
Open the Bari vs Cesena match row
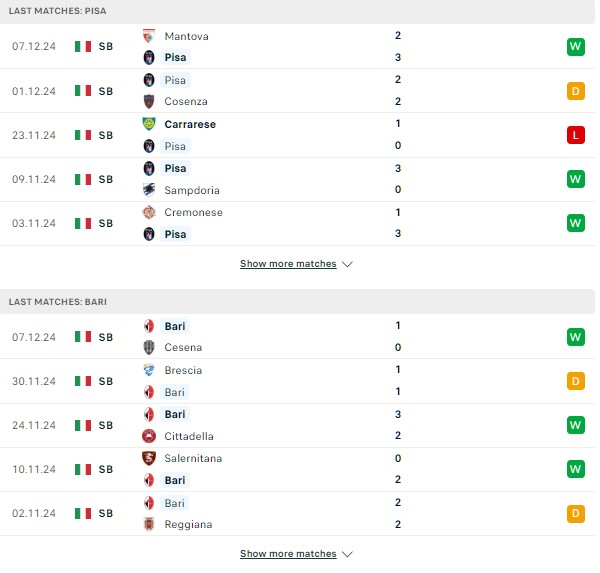pos(297,337)
